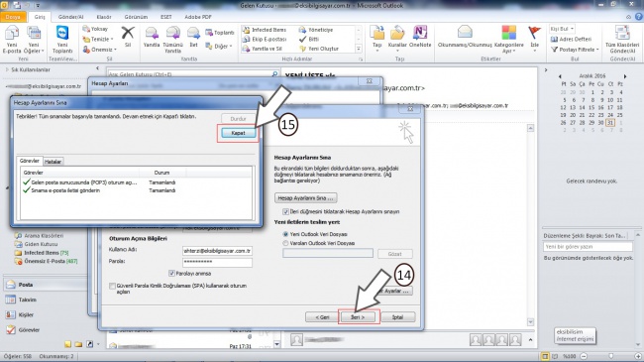Switch to the Adobe PDF ribbon tab
Screen dimensions: 644x362
198,17
